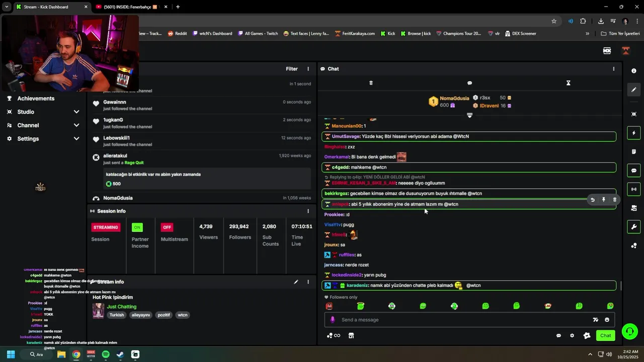Click the orange profile logo in header

click(626, 51)
